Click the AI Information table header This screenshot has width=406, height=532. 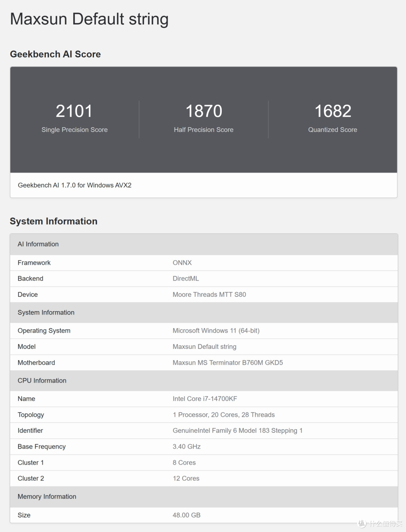tap(38, 244)
